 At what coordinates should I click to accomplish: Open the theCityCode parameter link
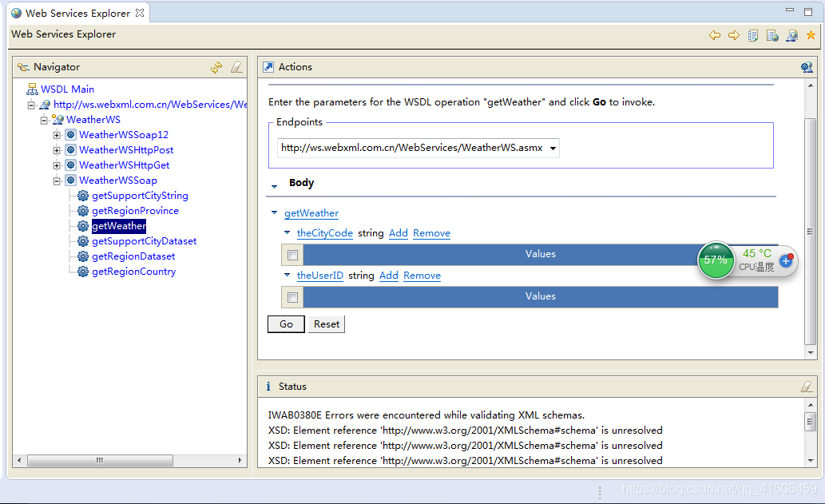[324, 233]
